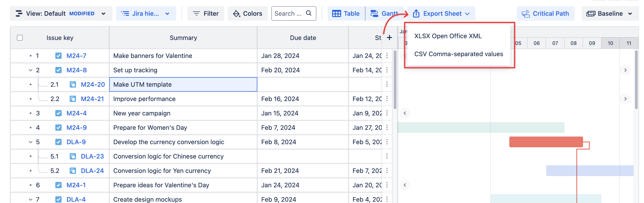The image size is (644, 203).
Task: Open the Colors button
Action: (x=248, y=13)
